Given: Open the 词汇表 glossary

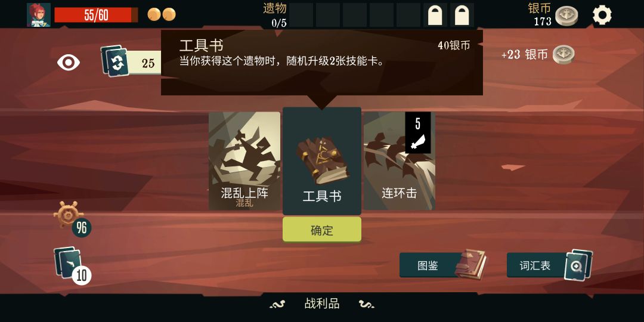Looking at the screenshot, I should 550,265.
